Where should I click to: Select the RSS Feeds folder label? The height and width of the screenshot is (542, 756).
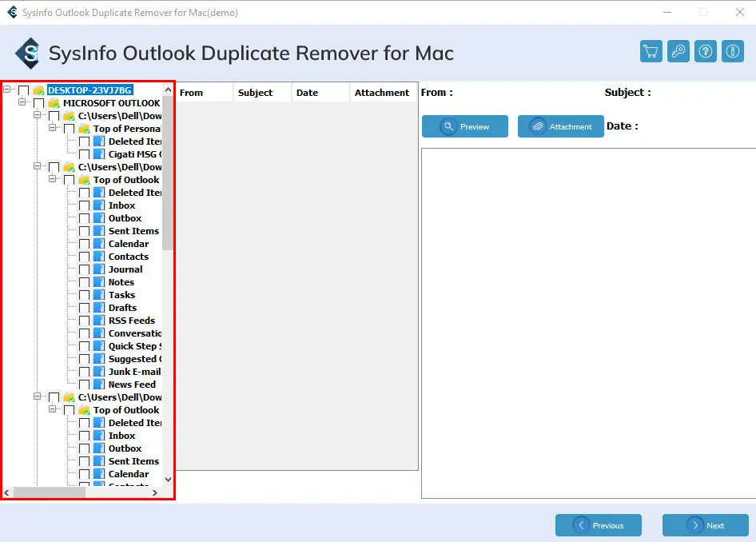pos(132,321)
